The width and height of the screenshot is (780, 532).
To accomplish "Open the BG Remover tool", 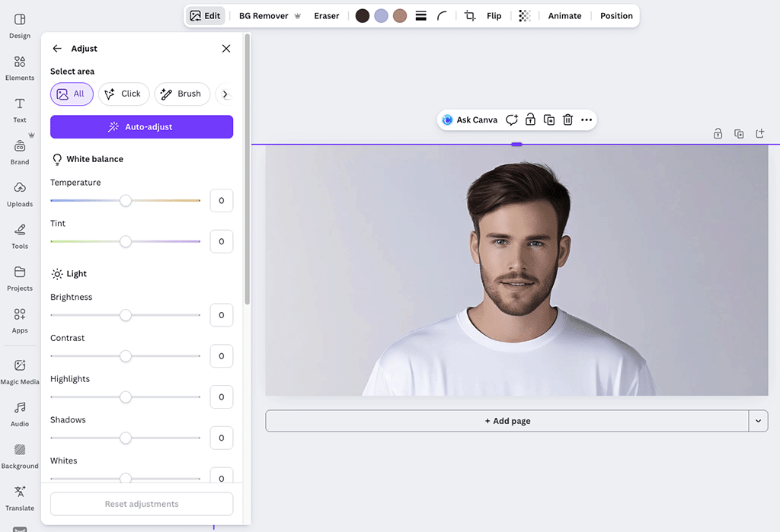I will tap(270, 16).
